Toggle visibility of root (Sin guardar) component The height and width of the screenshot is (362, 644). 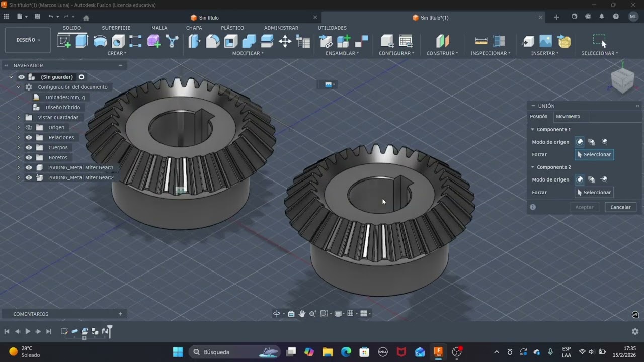tap(21, 77)
